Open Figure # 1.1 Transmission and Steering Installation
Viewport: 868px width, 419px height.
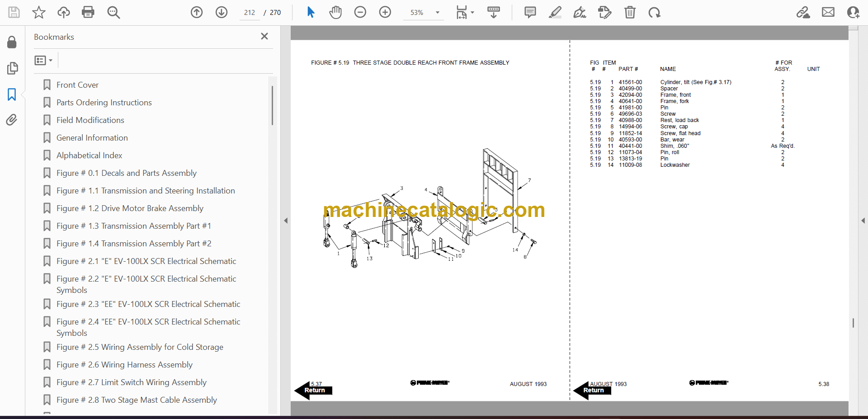point(146,191)
